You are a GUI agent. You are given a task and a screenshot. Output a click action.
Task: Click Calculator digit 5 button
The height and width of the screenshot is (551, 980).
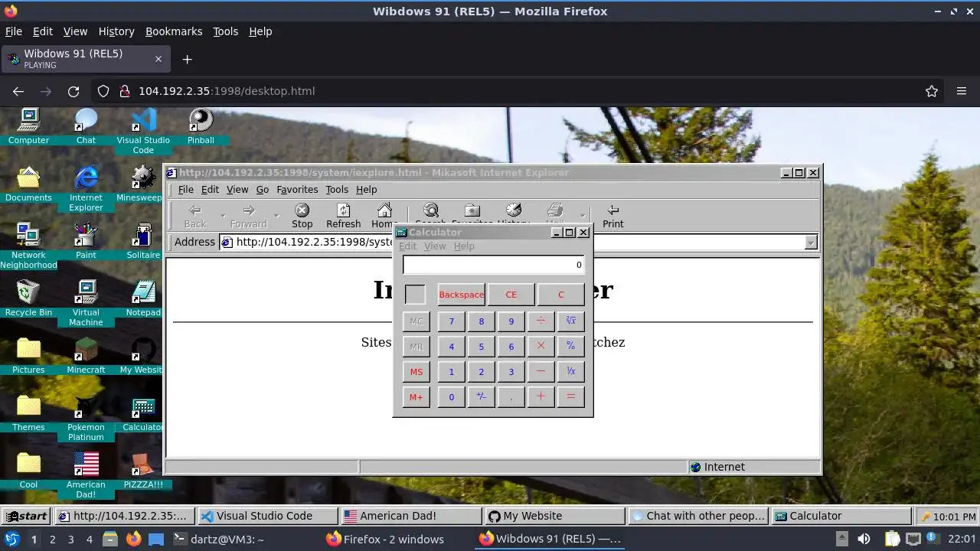481,347
